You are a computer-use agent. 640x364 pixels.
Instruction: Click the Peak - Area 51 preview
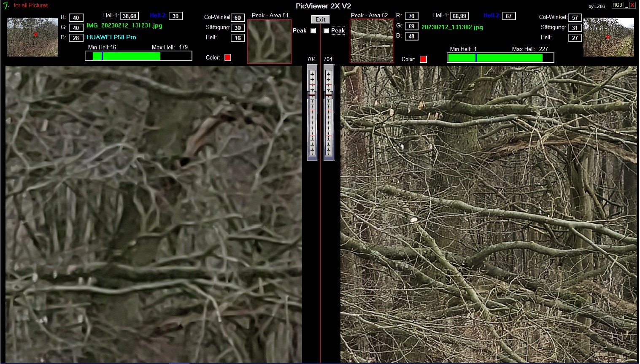(x=270, y=41)
